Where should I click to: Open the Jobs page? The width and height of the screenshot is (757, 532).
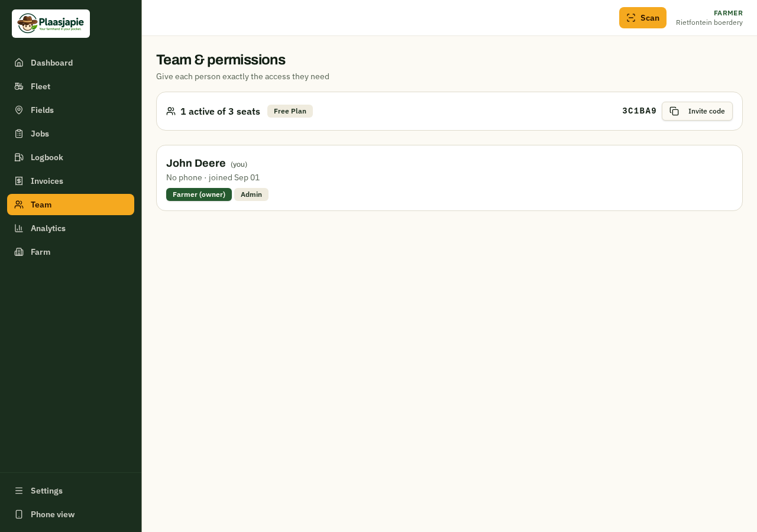[x=70, y=134]
